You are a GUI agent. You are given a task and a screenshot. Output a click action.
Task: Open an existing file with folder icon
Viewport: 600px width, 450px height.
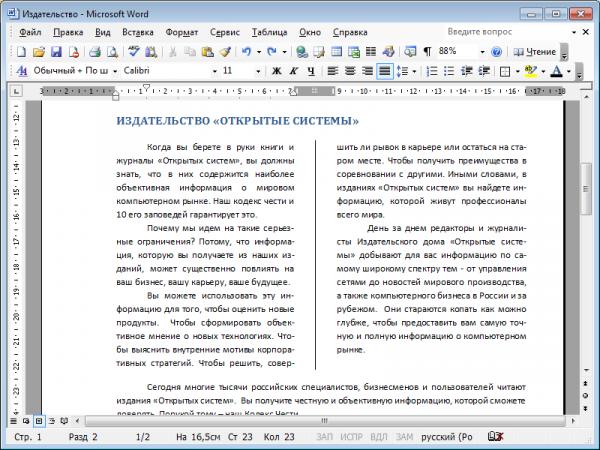(x=39, y=52)
